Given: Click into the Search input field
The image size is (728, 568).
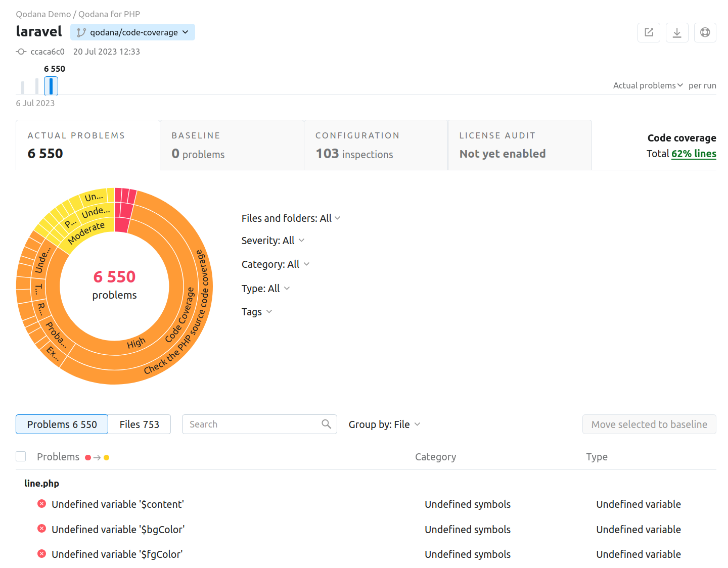Looking at the screenshot, I should [253, 424].
